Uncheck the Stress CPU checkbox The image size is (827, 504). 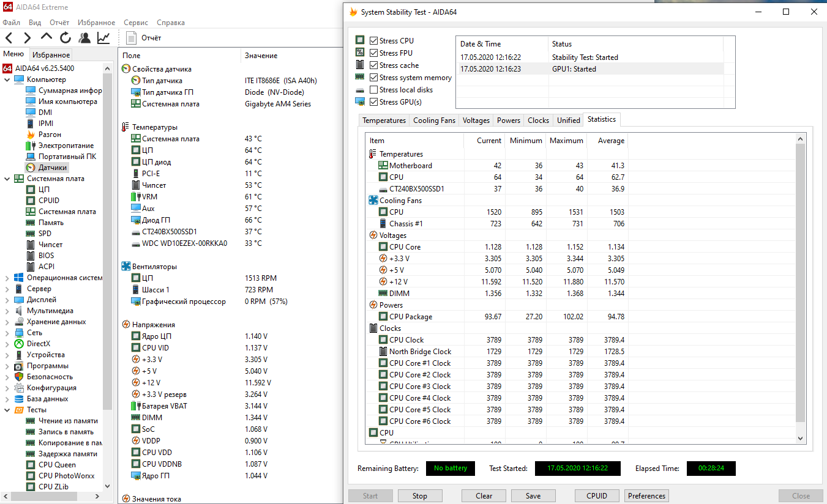point(373,41)
